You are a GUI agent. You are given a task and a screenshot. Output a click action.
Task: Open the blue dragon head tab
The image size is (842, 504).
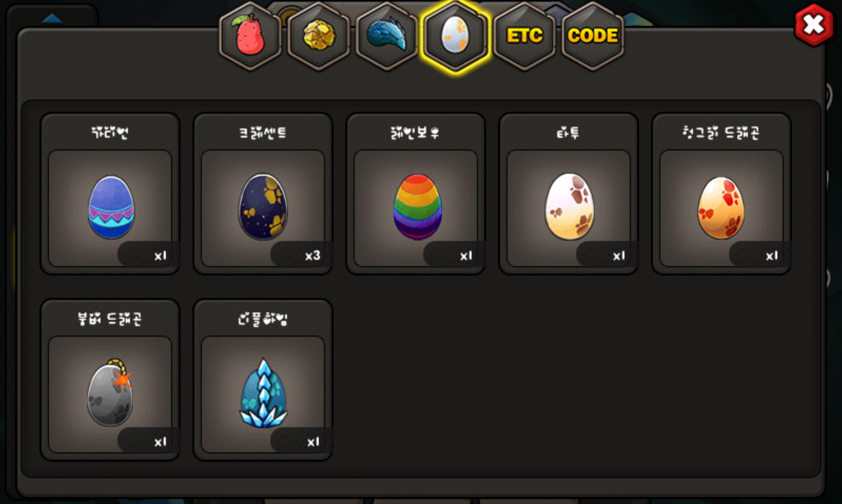[387, 36]
